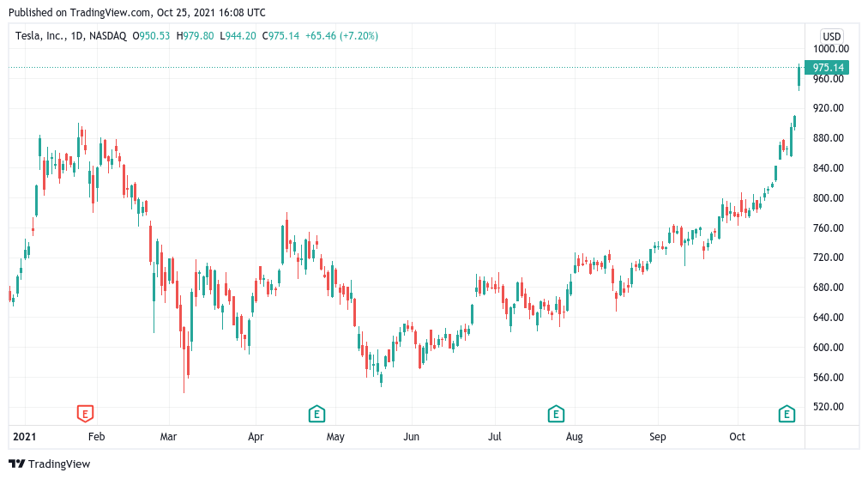Click the 720.00 price axis label

click(x=829, y=258)
